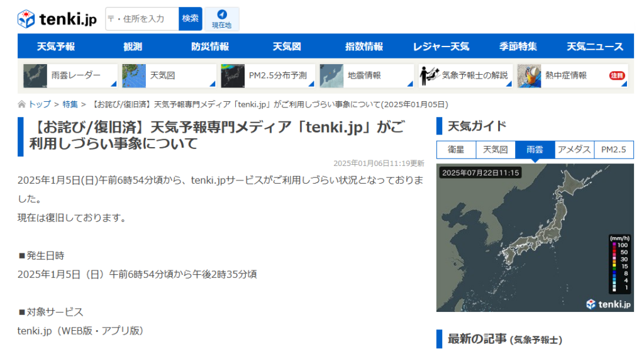Click the rainfall mm/h color legend
This screenshot has width=644, height=349.
[x=620, y=263]
